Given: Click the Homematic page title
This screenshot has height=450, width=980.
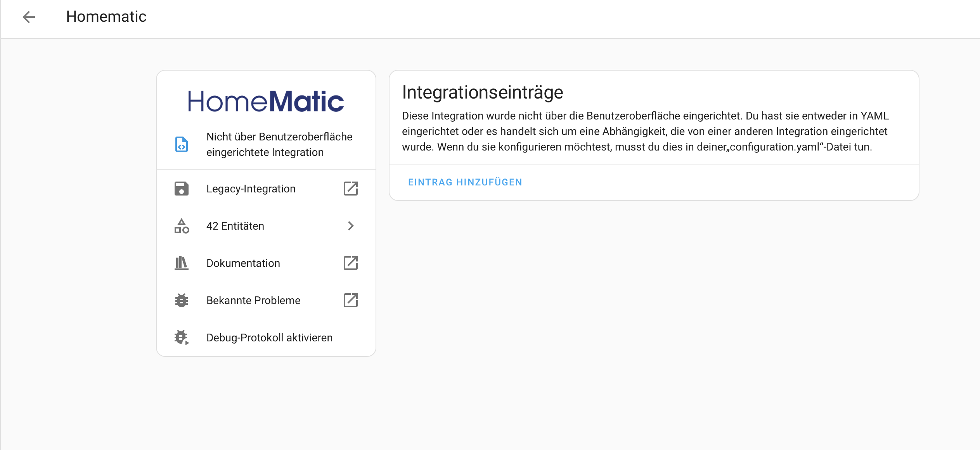Looking at the screenshot, I should (106, 17).
